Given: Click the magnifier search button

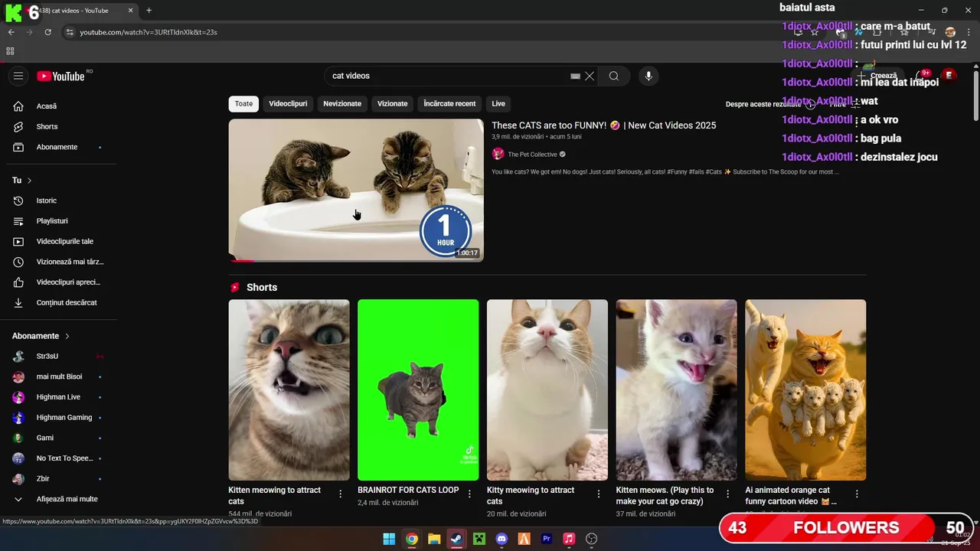Looking at the screenshot, I should 614,76.
